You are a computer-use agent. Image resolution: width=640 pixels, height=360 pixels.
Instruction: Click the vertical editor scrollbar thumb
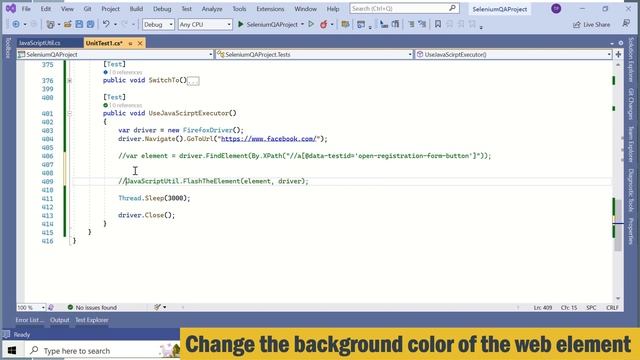click(x=618, y=225)
